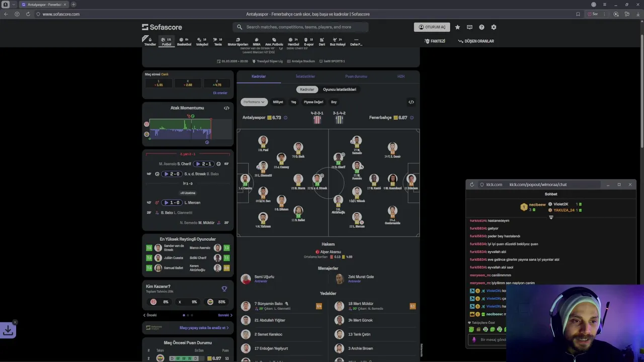The width and height of the screenshot is (644, 362).
Task: Select the Futbol sport icon
Action: [167, 41]
